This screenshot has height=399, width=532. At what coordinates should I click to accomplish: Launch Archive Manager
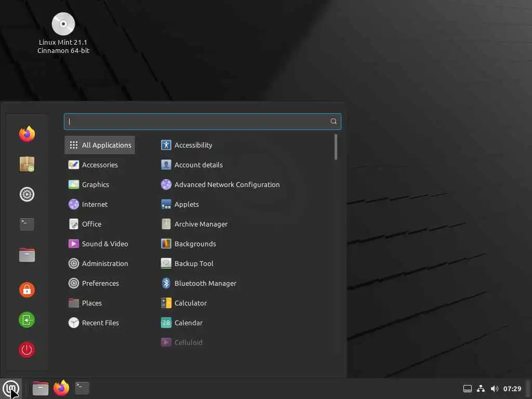(194, 224)
